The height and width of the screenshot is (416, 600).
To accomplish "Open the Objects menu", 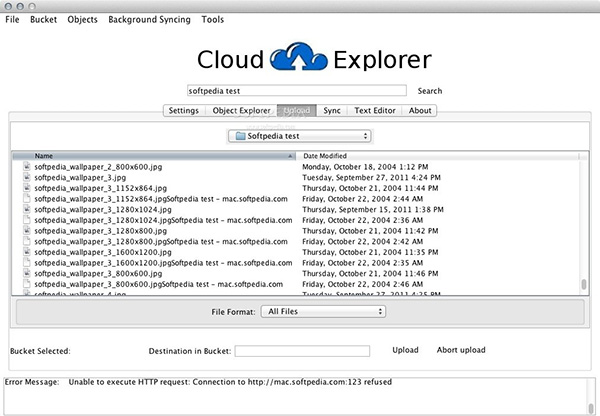I will pyautogui.click(x=82, y=20).
